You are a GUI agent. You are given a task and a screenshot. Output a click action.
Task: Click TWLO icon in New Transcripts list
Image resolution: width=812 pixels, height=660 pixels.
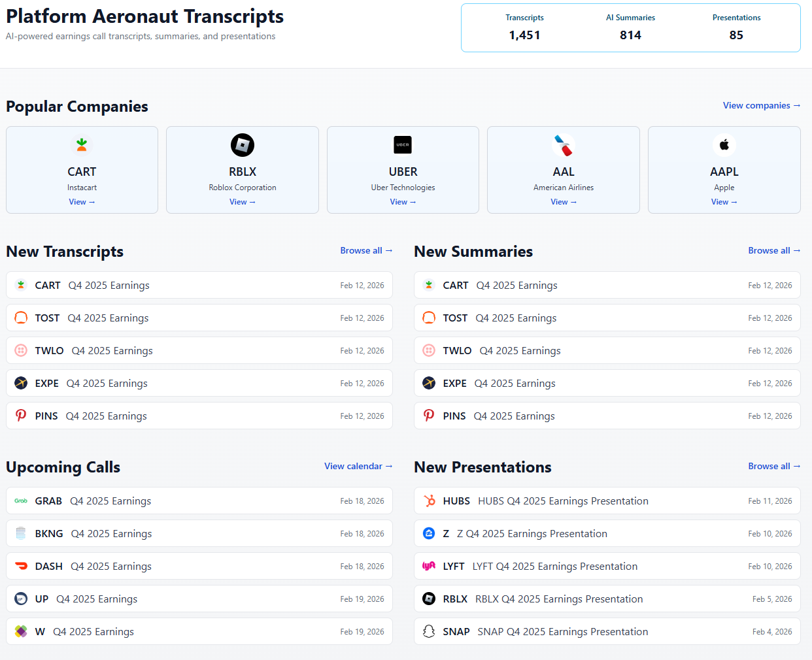click(x=21, y=350)
